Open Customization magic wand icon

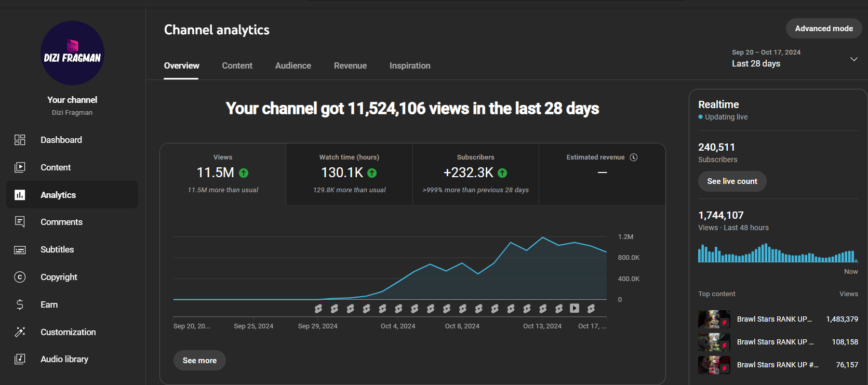point(20,332)
